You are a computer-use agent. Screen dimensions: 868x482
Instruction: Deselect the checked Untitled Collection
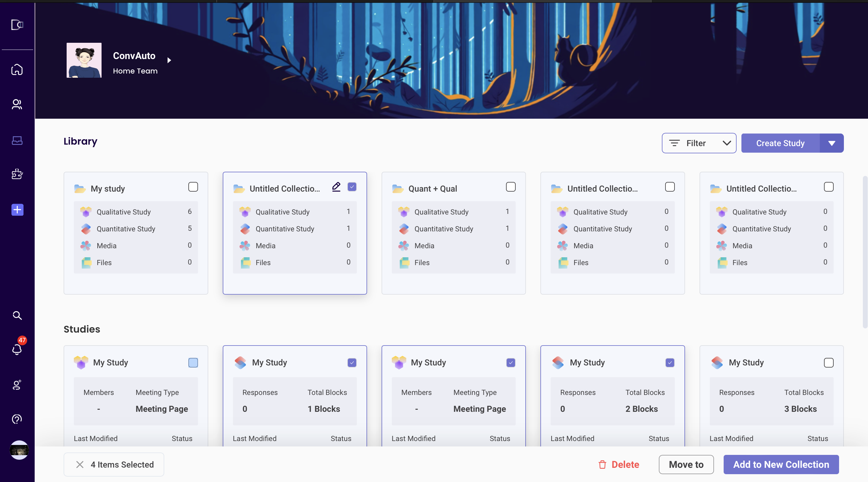point(352,186)
